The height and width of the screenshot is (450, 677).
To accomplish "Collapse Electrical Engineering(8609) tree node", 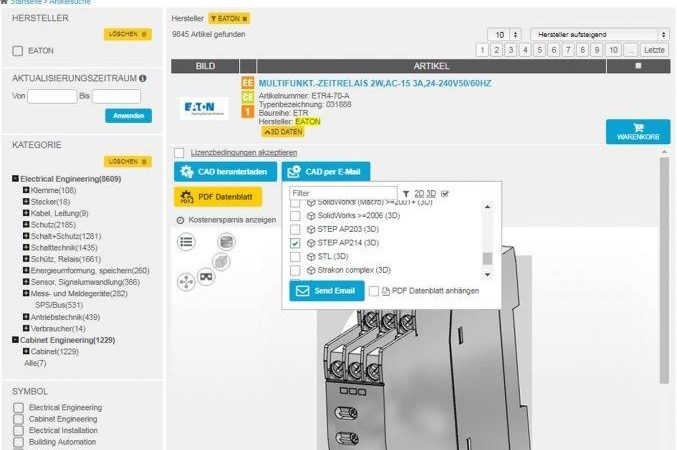I will click(16, 178).
